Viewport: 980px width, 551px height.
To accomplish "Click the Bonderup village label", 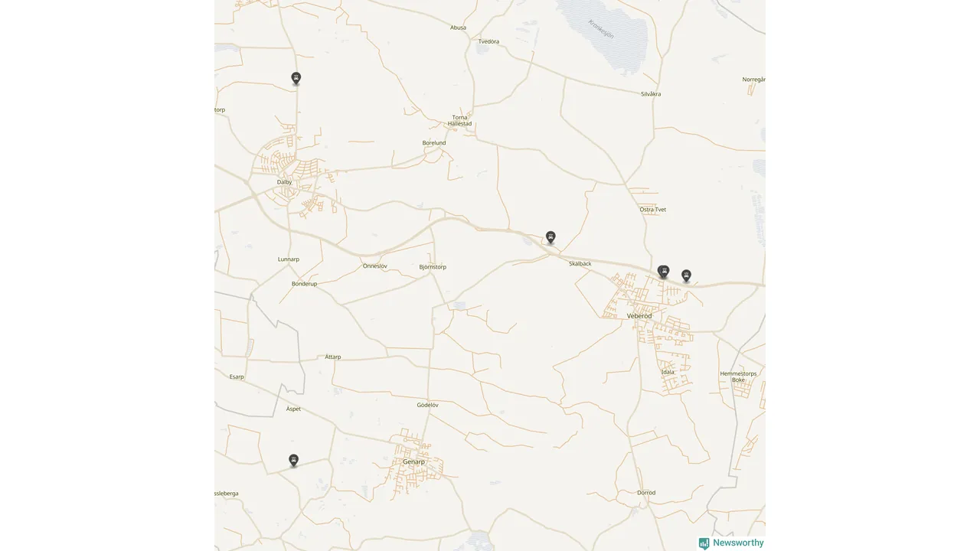I will coord(304,284).
